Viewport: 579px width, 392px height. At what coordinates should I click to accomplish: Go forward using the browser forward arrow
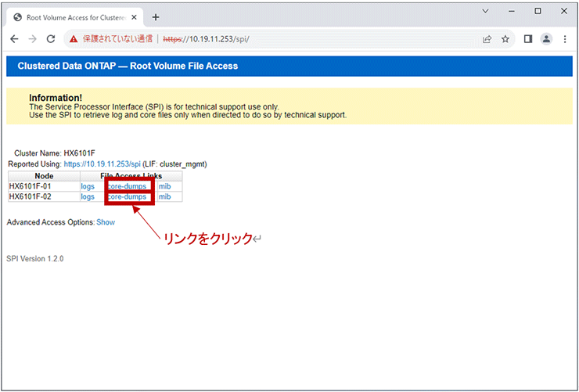pos(33,39)
